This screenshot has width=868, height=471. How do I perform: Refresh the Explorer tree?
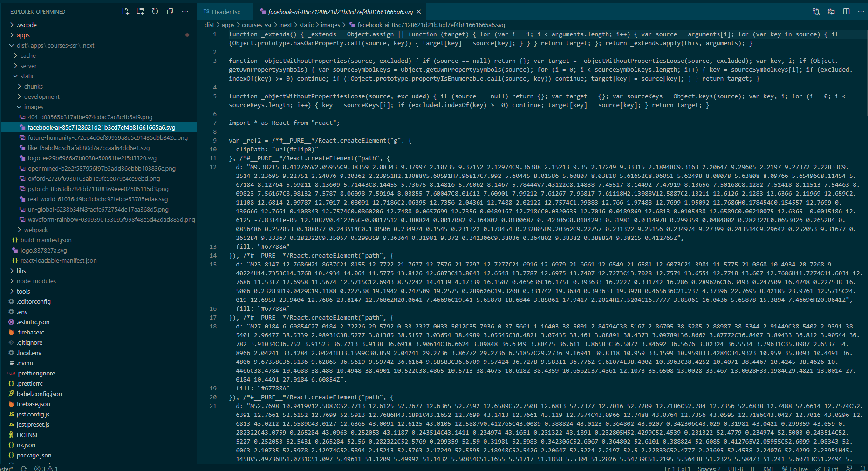point(155,11)
